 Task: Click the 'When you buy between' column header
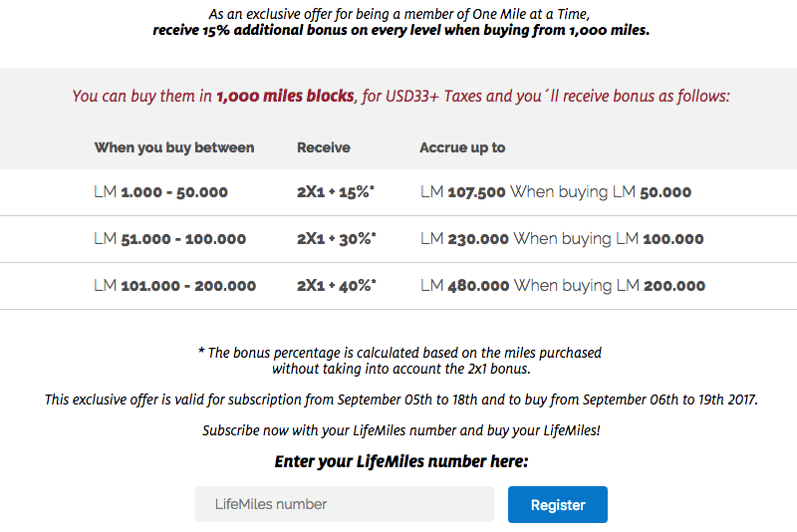[x=174, y=147]
